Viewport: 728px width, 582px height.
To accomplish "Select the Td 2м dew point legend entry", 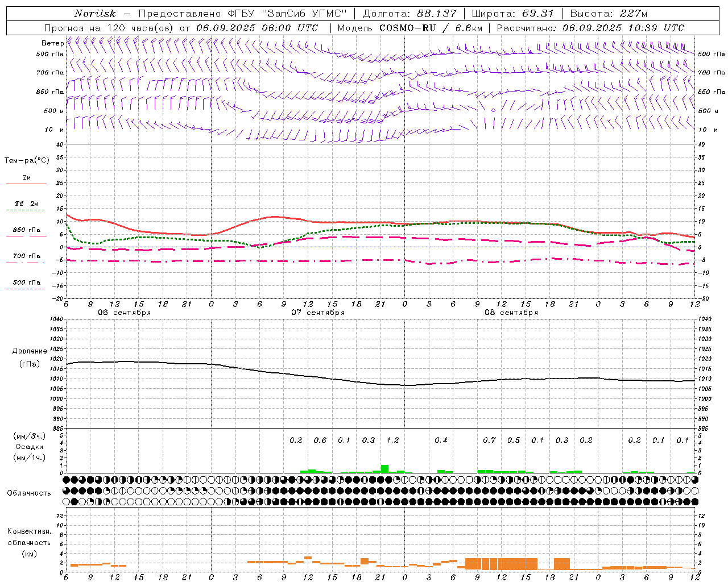I will [x=26, y=203].
